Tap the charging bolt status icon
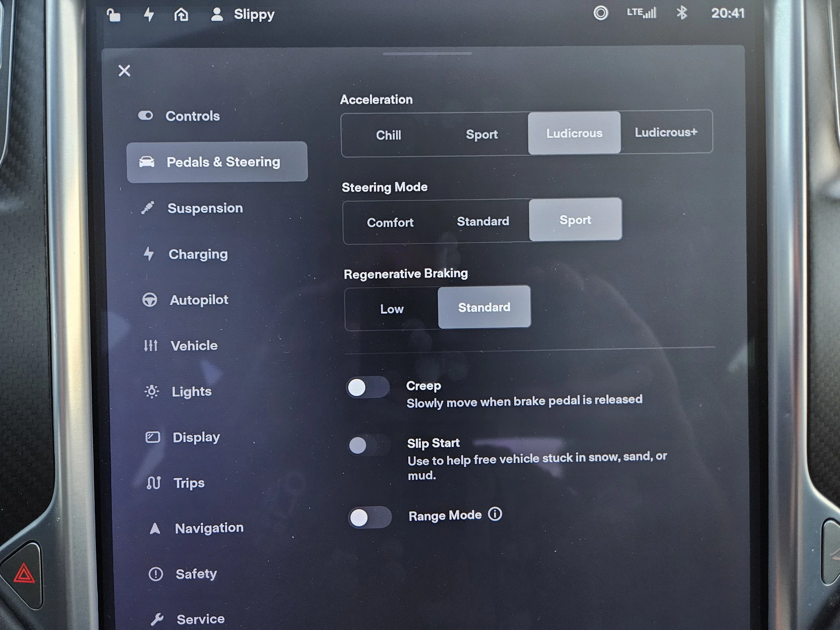This screenshot has width=840, height=630. (149, 15)
